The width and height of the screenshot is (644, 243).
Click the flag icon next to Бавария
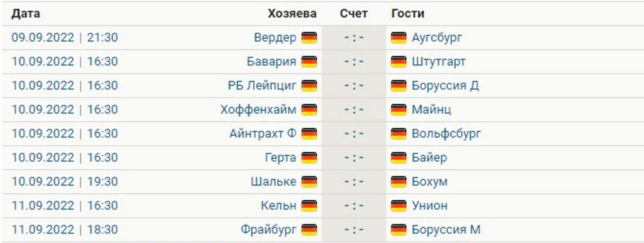tap(309, 62)
